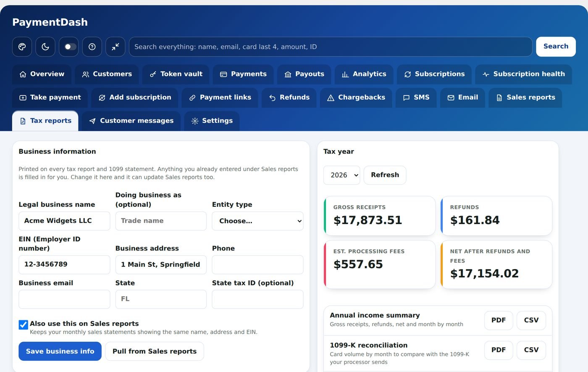
Task: View the Analytics tab
Action: click(364, 74)
